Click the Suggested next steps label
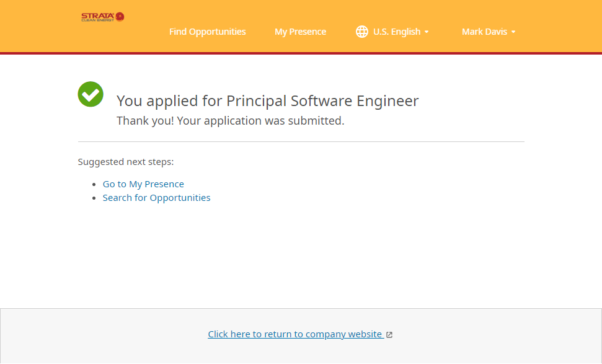Image resolution: width=602 pixels, height=364 pixels. pos(126,162)
